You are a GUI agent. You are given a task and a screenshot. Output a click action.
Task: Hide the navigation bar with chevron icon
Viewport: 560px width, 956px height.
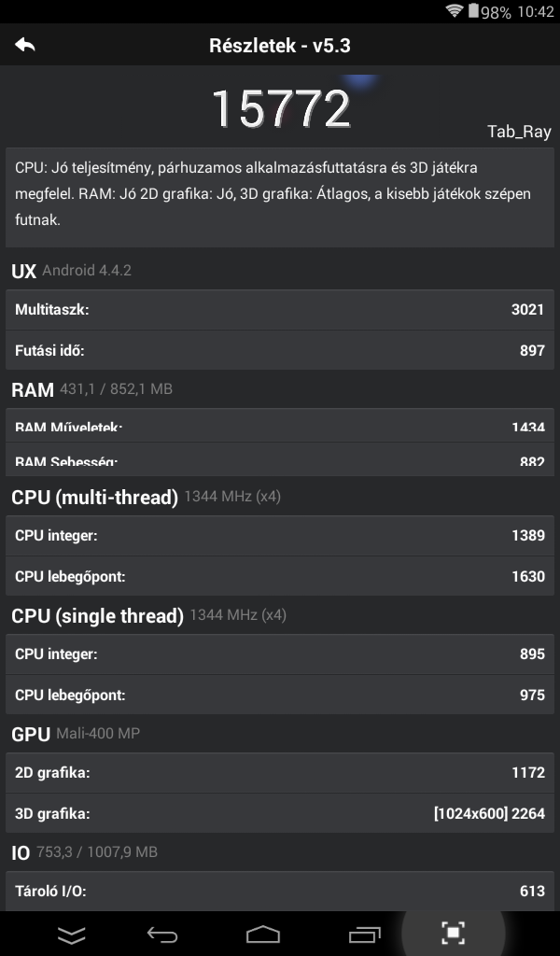tap(72, 934)
